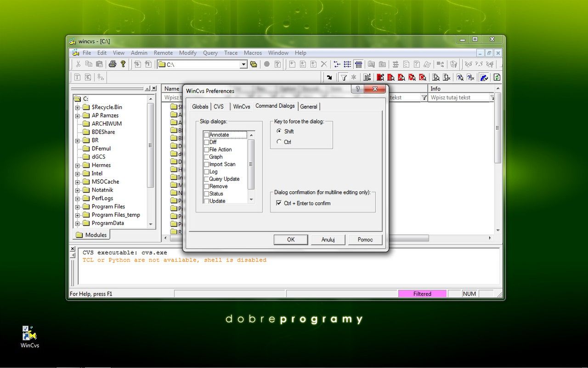Image resolution: width=588 pixels, height=368 pixels.
Task: Click the Paste clipboard toolbar icon
Action: point(99,64)
